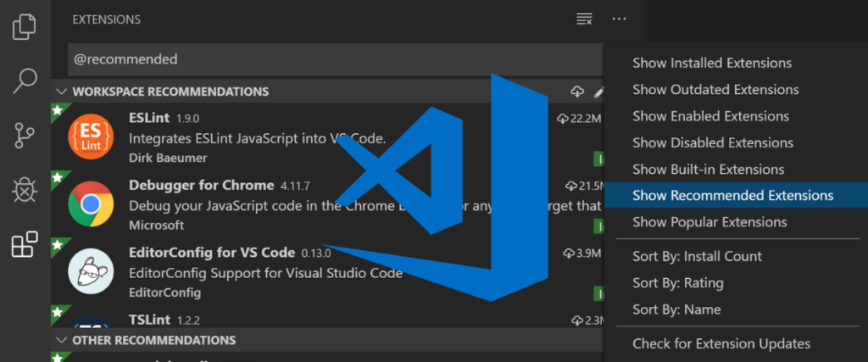Click the ESLint extension logo
This screenshot has height=362, width=868.
pos(91,136)
